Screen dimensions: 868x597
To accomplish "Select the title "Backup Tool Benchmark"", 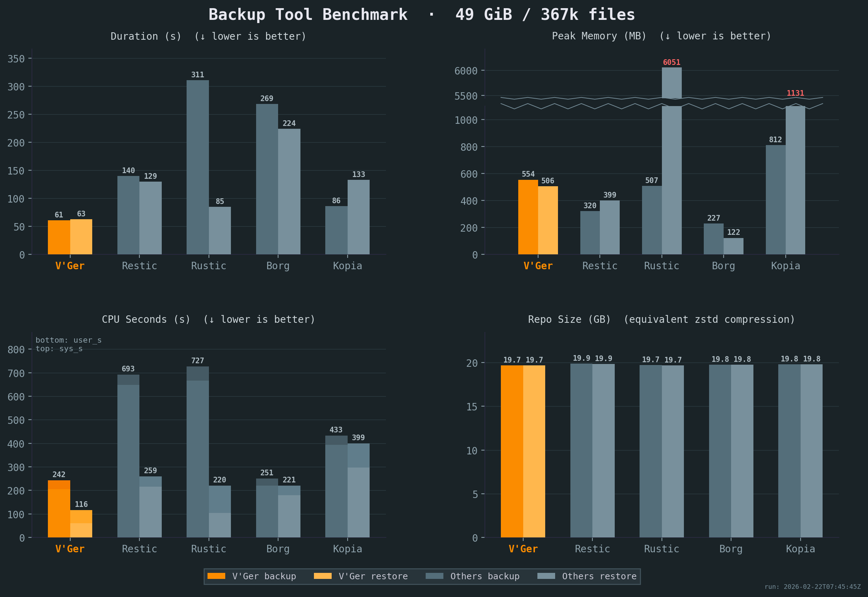I will (x=308, y=14).
